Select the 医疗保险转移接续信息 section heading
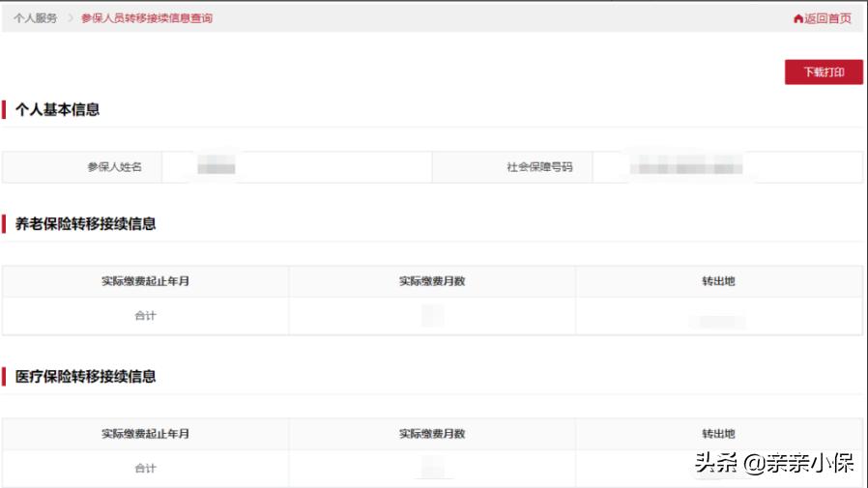 [x=86, y=377]
